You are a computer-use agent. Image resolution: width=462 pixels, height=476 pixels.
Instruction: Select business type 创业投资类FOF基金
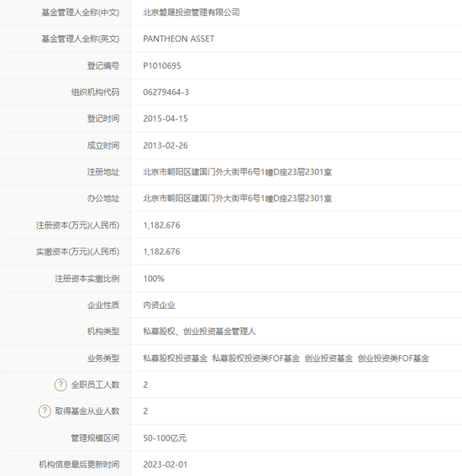(x=393, y=358)
